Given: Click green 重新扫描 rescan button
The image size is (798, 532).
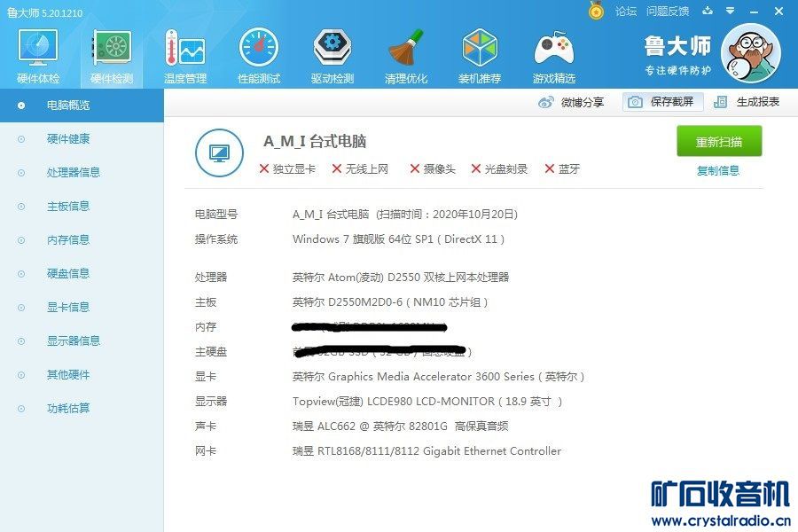Looking at the screenshot, I should coord(719,141).
